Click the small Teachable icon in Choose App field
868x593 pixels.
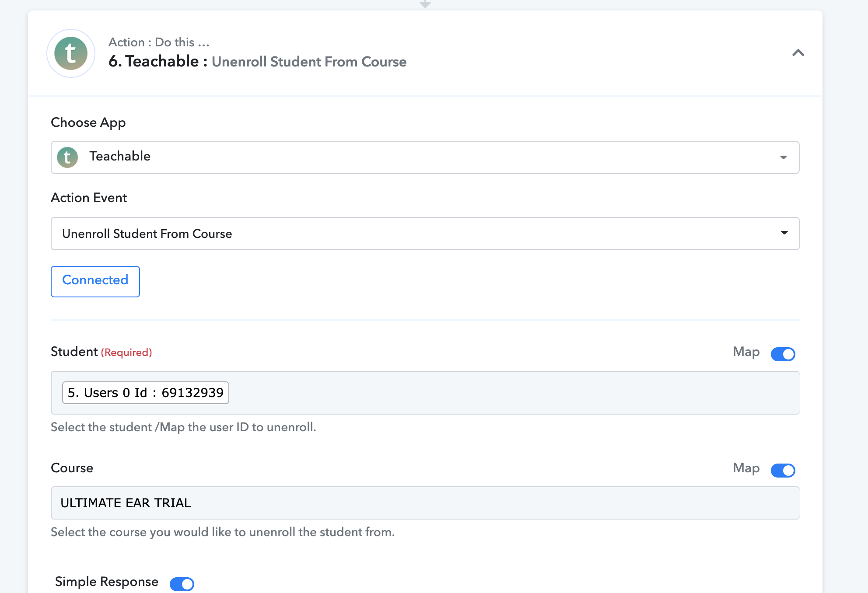click(x=67, y=157)
